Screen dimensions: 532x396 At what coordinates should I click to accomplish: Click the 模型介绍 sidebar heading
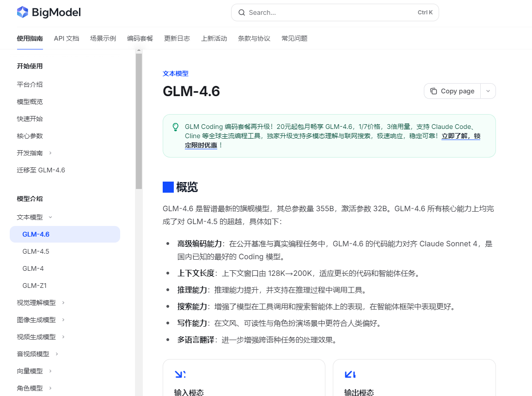(30, 199)
